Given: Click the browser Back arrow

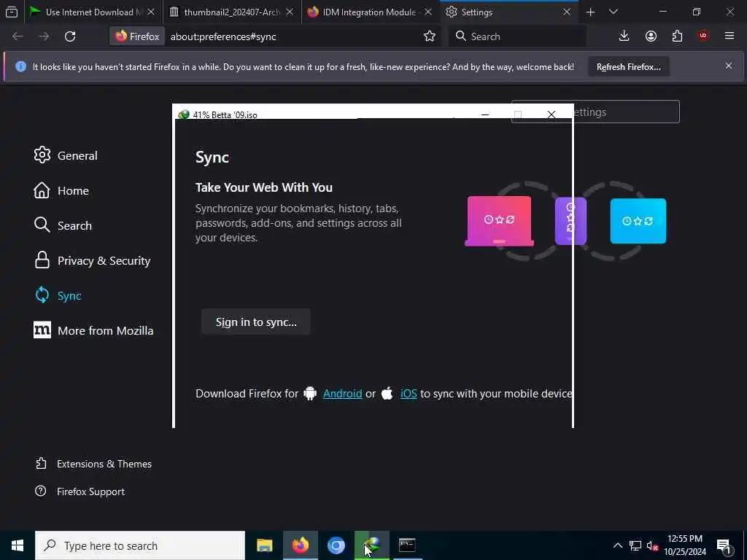Looking at the screenshot, I should (x=18, y=36).
